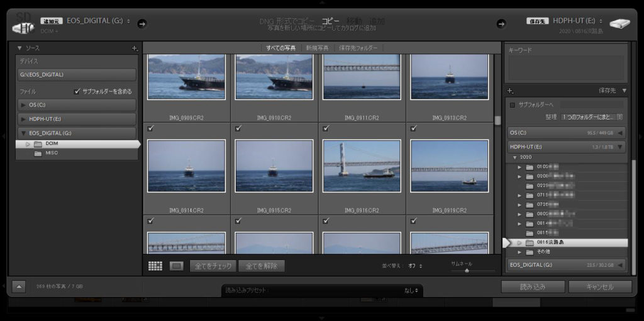Select the MISC folder icon
Viewport: 644px width, 321px height.
click(38, 153)
